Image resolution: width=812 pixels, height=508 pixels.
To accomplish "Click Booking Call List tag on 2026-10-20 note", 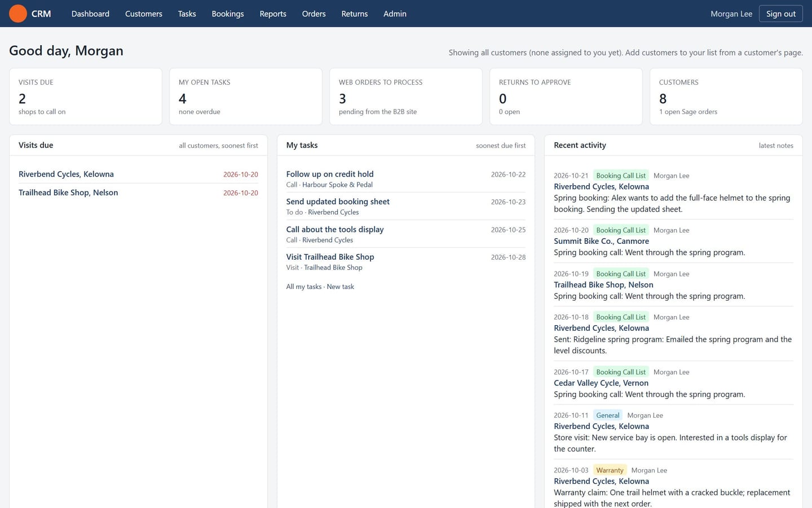I will (621, 230).
